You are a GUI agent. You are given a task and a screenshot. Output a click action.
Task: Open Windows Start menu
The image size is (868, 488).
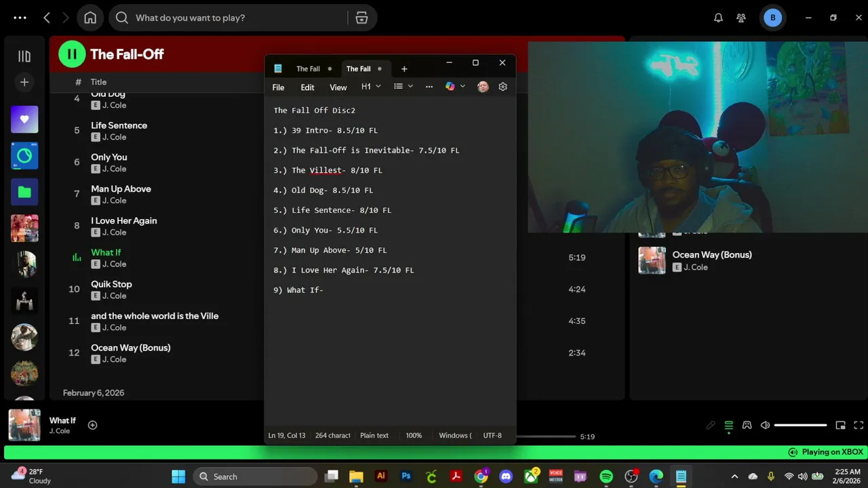(178, 476)
